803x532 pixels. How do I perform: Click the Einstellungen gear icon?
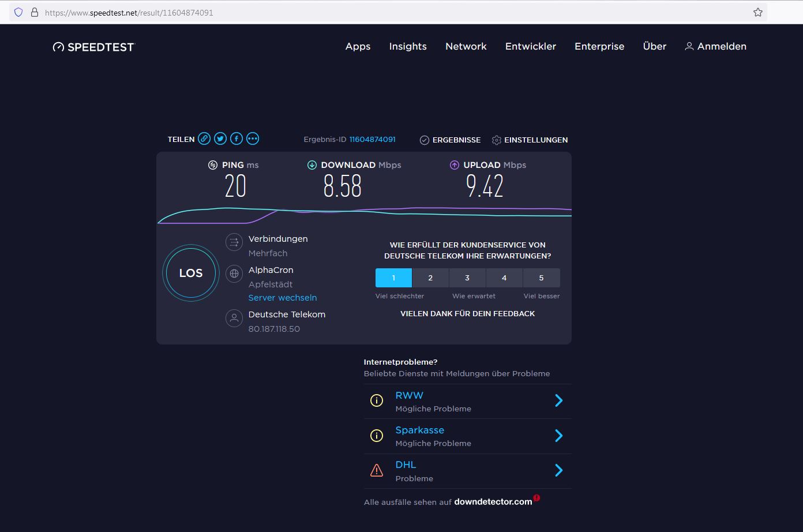click(496, 140)
